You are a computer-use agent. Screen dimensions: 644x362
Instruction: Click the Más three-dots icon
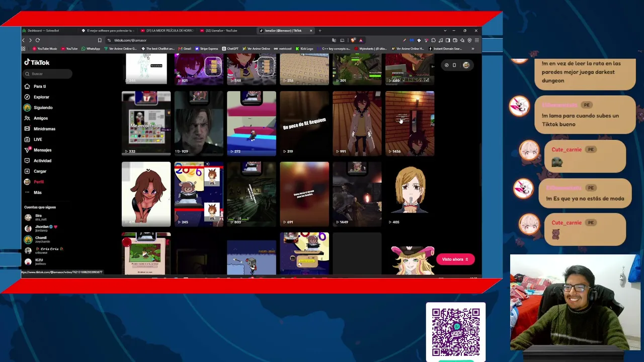(27, 193)
